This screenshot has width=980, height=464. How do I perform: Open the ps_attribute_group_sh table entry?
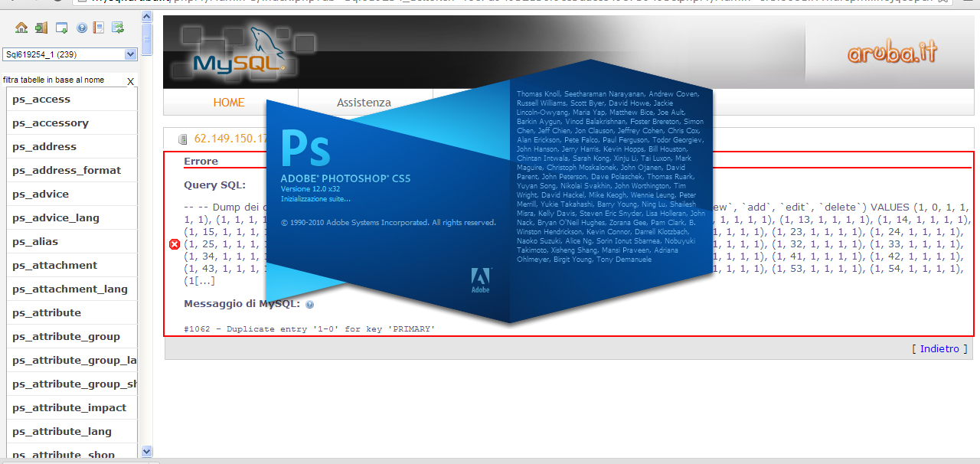point(74,384)
